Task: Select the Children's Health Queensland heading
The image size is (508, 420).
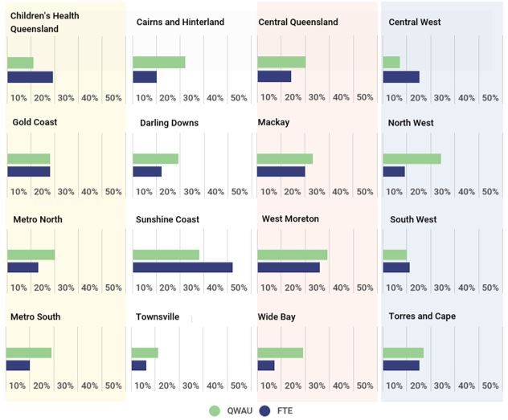Action: pos(45,22)
